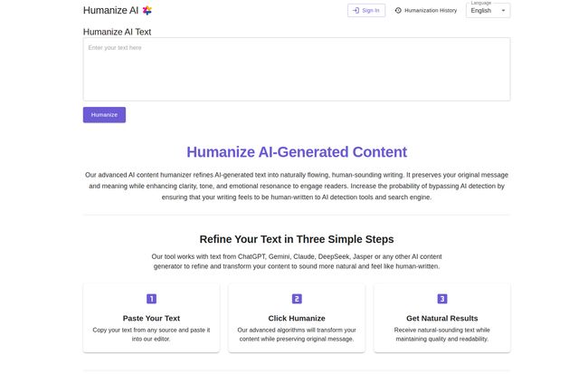Click the paragraph starting 'Our tool works with text'
The image size is (588, 375).
coord(297,261)
